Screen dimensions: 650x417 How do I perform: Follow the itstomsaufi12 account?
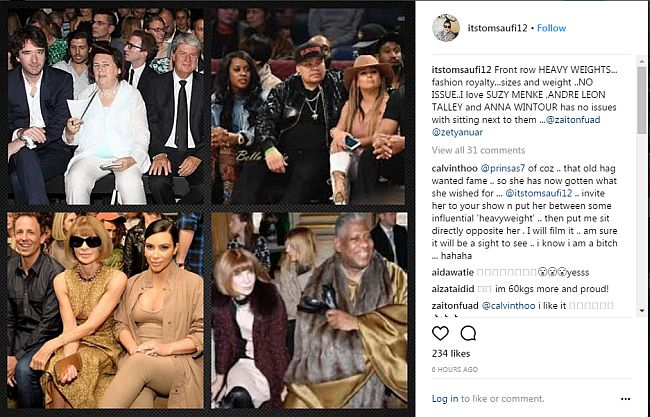pyautogui.click(x=551, y=28)
